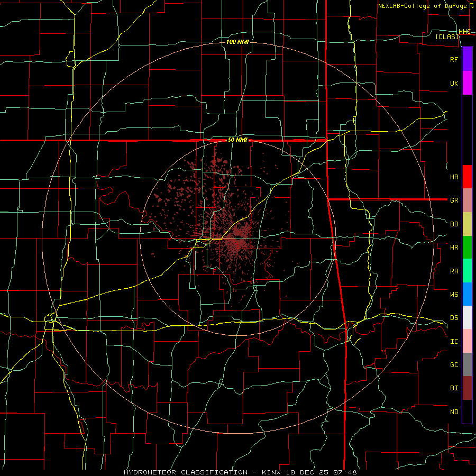Pick the HR green legend swatch
The width and height of the screenshot is (476, 476).
click(x=467, y=248)
